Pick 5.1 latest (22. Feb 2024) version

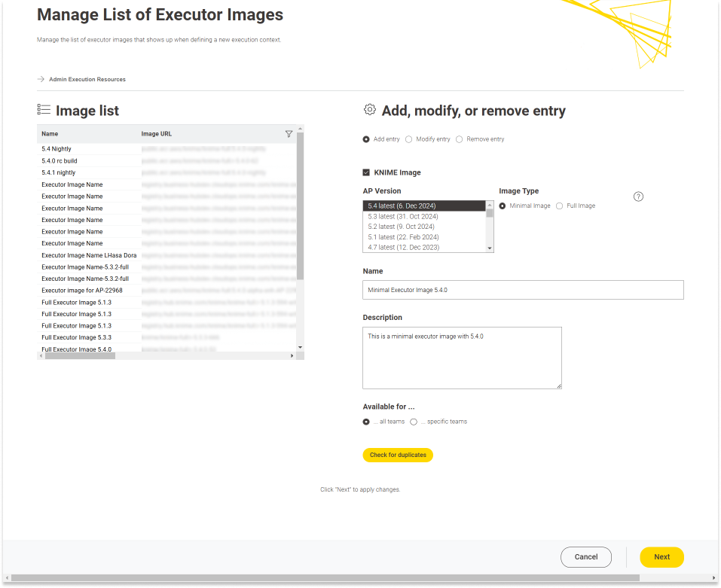tap(403, 237)
